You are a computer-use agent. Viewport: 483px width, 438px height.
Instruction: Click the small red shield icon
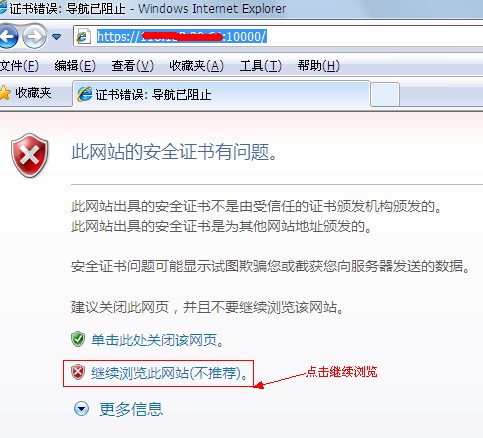pos(78,372)
